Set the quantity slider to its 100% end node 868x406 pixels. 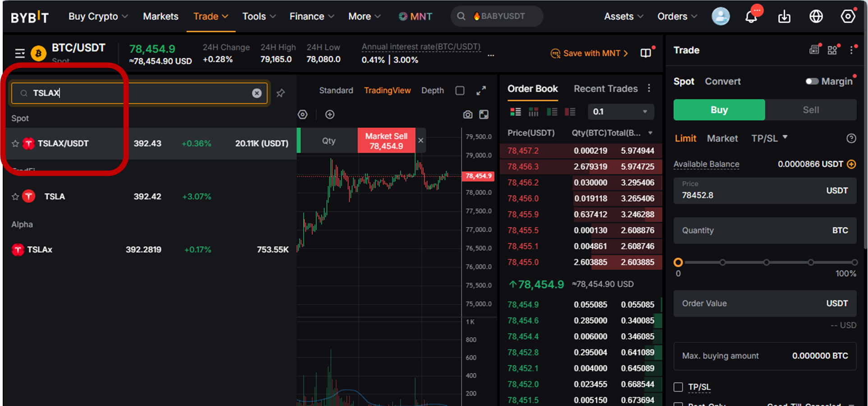(x=854, y=262)
